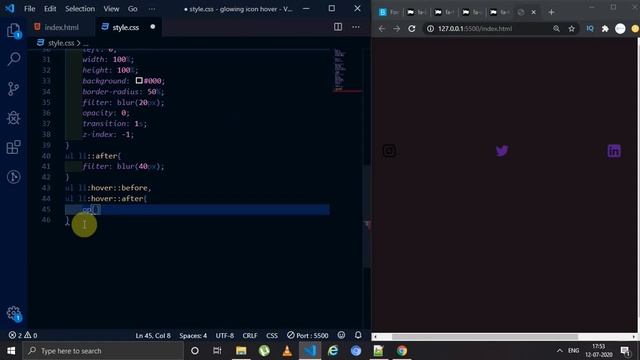Click the taskbar search box
The height and width of the screenshot is (360, 640).
(x=103, y=351)
